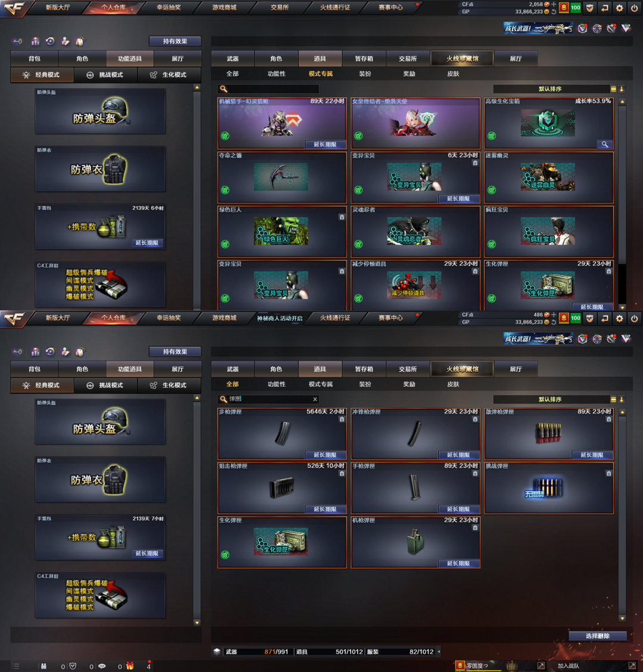Clear the 弹匣 search with the X button
The height and width of the screenshot is (672, 643).
point(315,399)
